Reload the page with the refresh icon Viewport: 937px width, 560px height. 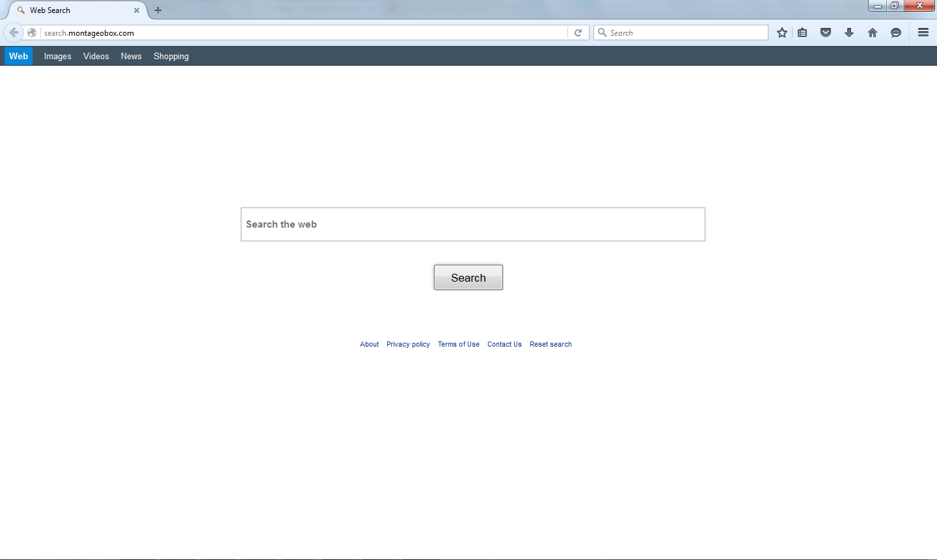578,33
